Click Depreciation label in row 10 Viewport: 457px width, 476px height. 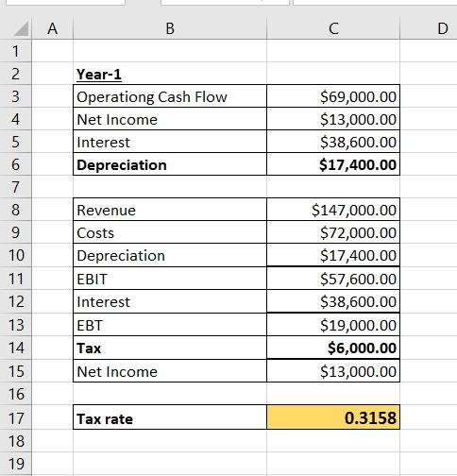pyautogui.click(x=170, y=255)
